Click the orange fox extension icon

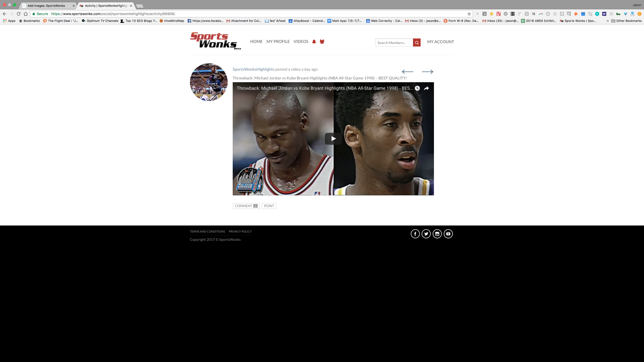pos(576,14)
